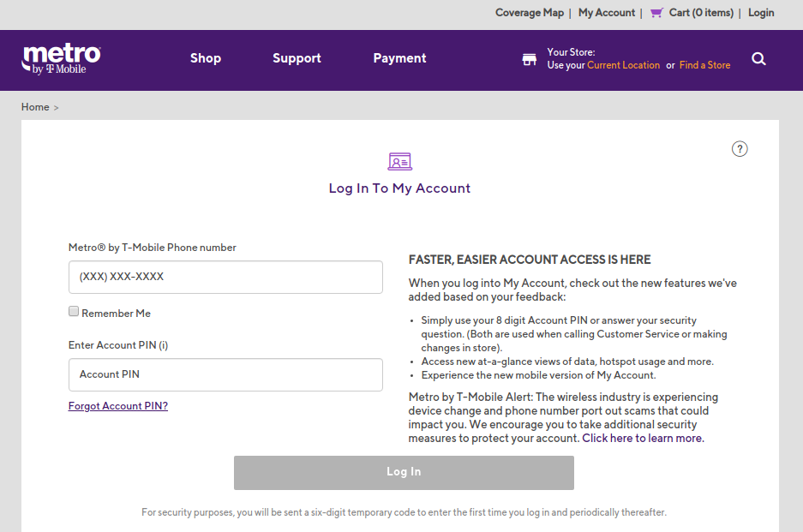
Task: Click the account ID card icon
Action: (x=399, y=161)
